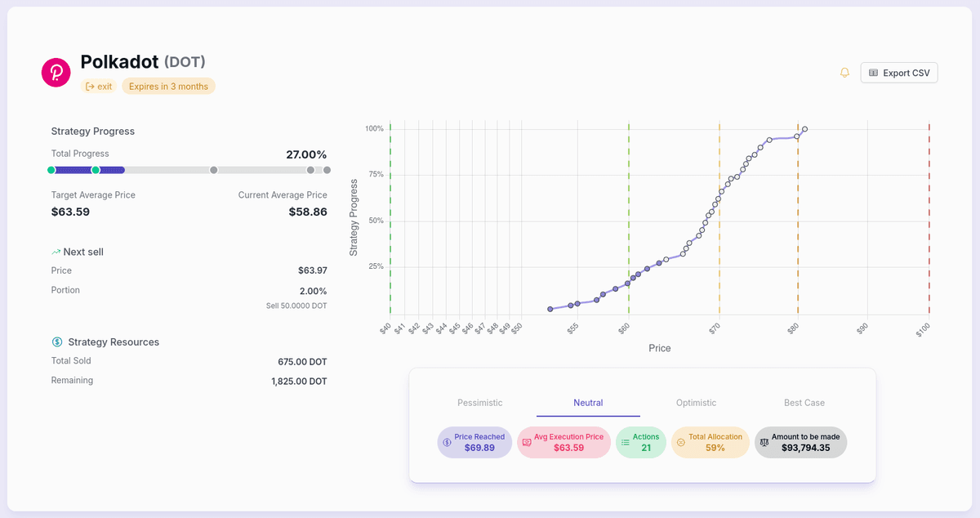The image size is (980, 518).
Task: Click the scales icon in Amount pill
Action: [x=764, y=442]
